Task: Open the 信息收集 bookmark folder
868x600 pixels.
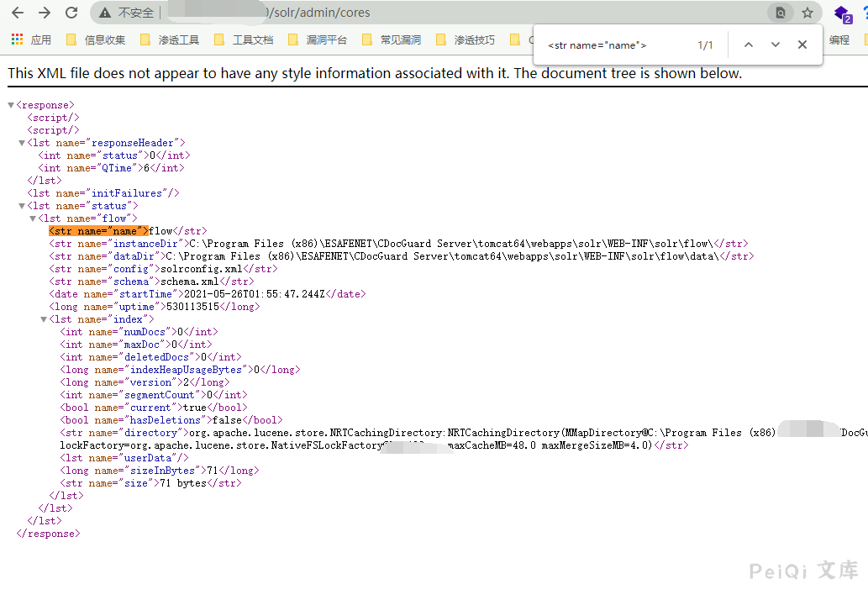Action: [x=96, y=39]
